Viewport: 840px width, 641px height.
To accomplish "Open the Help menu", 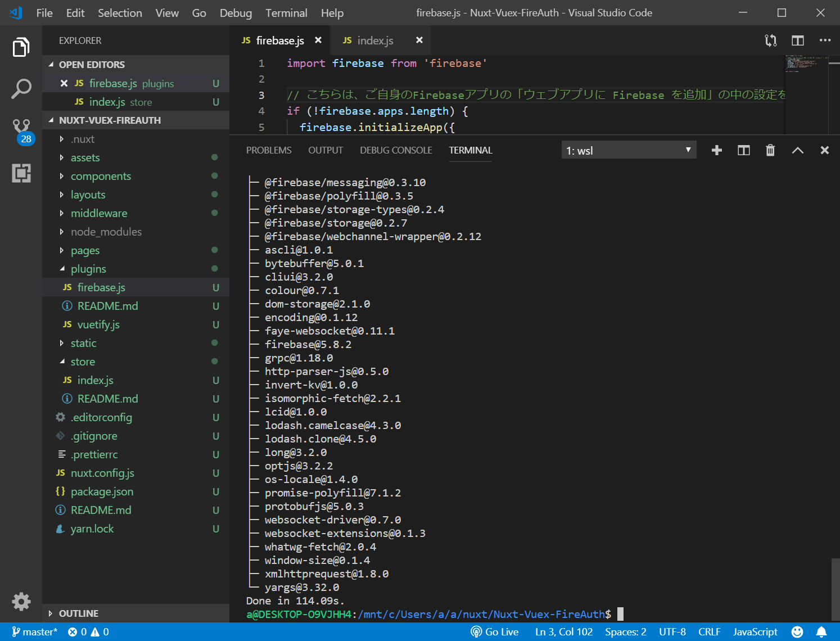I will pos(332,13).
